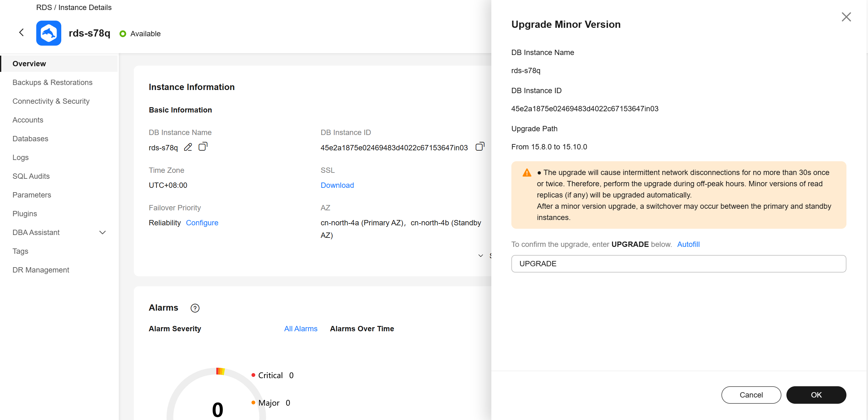The image size is (868, 420).
Task: Click the rds-s78q page title
Action: 89,33
